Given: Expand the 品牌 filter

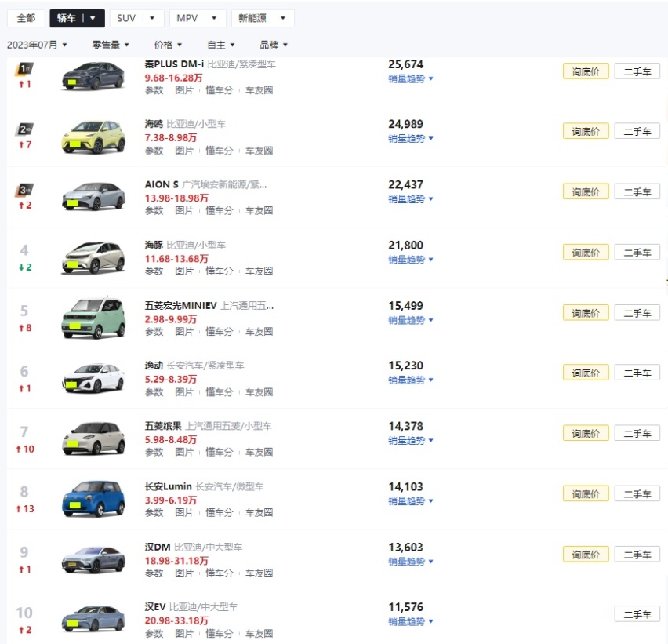Looking at the screenshot, I should (274, 45).
